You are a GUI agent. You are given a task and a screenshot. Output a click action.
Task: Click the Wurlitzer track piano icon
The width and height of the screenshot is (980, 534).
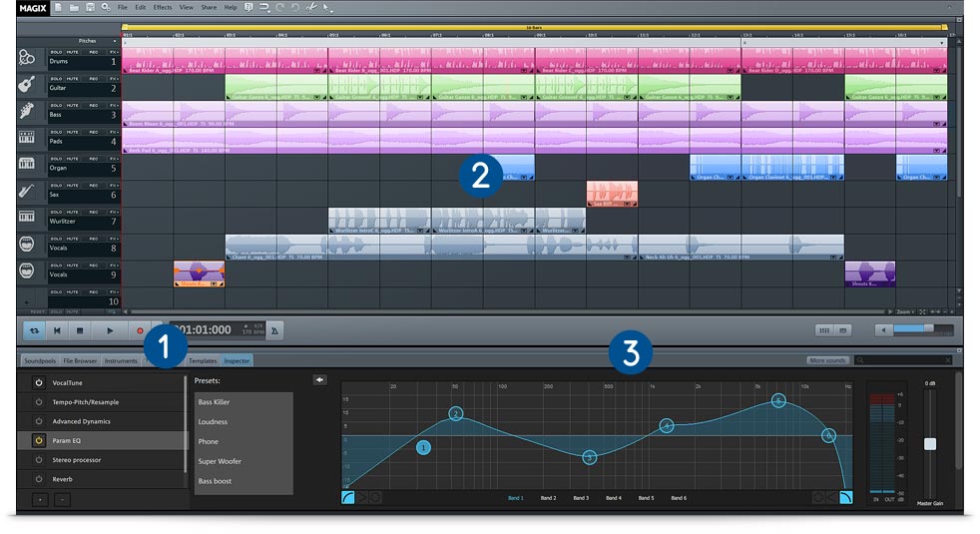pyautogui.click(x=26, y=217)
